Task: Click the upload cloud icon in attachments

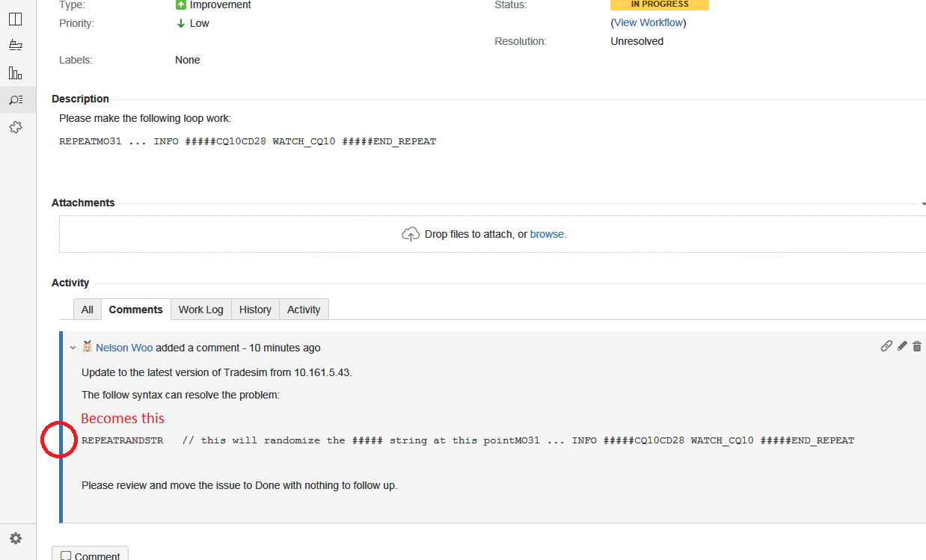Action: pyautogui.click(x=411, y=234)
